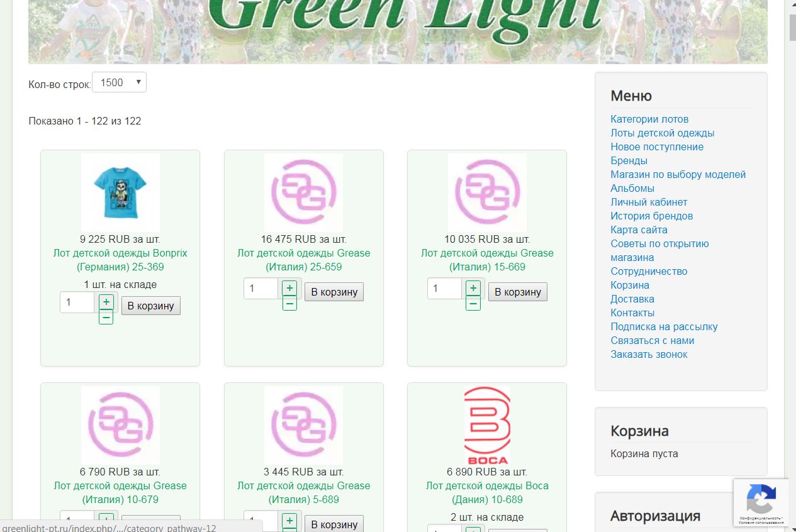Open lot Grease (Италия) 5-689 link
Image resolution: width=796 pixels, height=532 pixels.
click(x=304, y=492)
